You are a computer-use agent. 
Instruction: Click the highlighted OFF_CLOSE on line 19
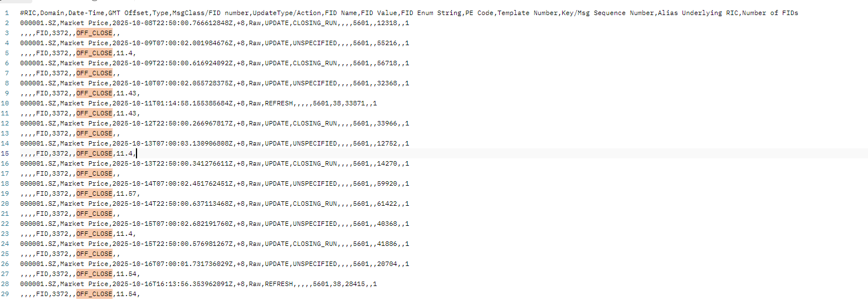coord(94,193)
